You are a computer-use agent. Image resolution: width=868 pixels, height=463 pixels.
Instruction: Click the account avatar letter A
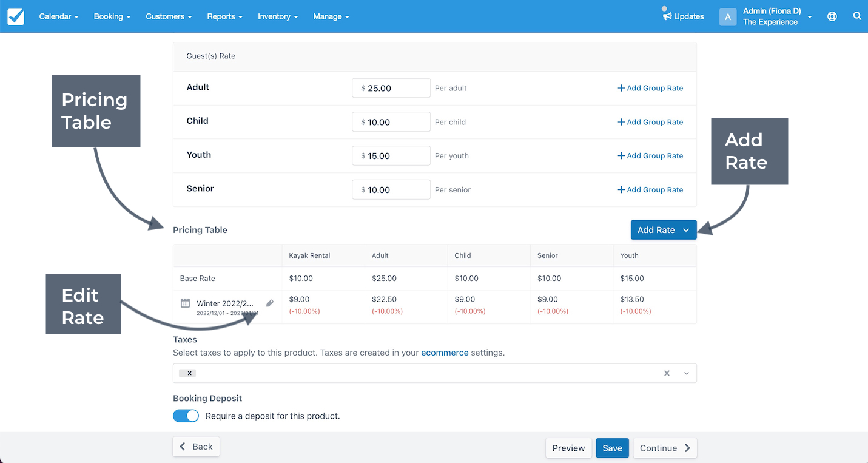coord(728,16)
